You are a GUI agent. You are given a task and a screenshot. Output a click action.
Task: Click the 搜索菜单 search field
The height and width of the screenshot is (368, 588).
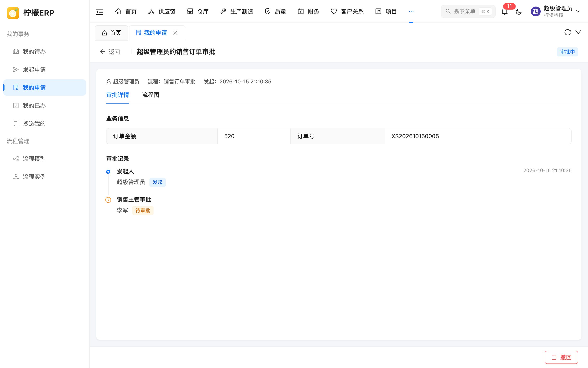tap(468, 11)
